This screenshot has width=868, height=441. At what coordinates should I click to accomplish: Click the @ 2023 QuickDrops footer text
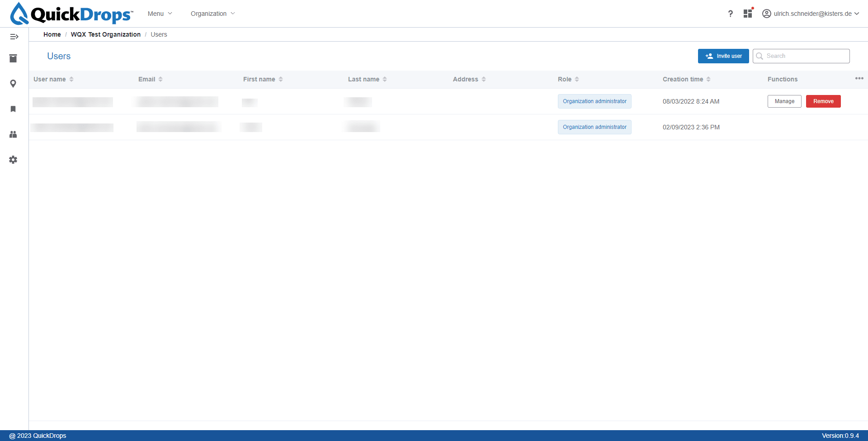(38, 436)
